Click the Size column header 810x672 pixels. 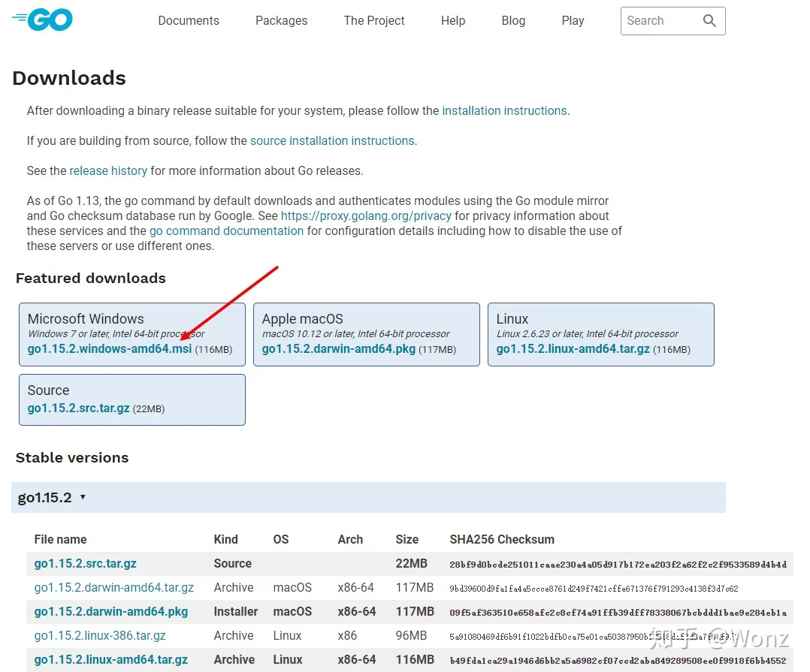(x=407, y=539)
